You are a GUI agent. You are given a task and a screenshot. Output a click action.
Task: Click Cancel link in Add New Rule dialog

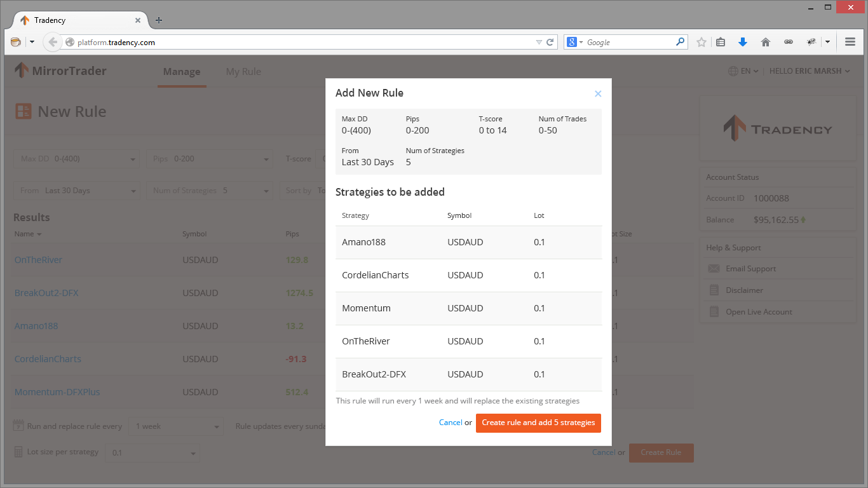pyautogui.click(x=451, y=423)
